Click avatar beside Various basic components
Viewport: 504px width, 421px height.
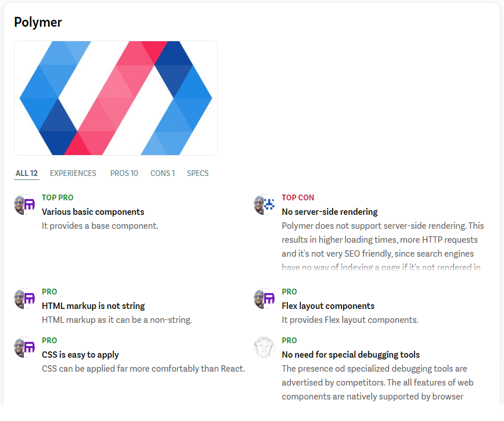24,204
